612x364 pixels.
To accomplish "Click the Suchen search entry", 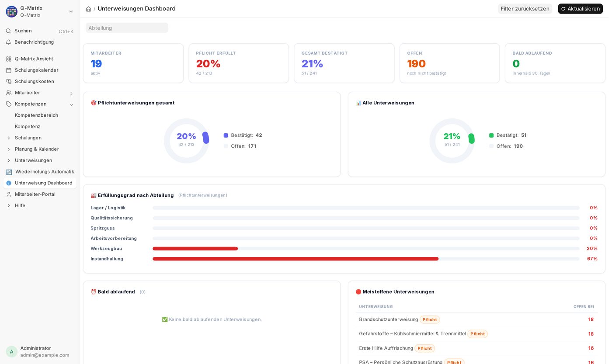I will pyautogui.click(x=40, y=31).
